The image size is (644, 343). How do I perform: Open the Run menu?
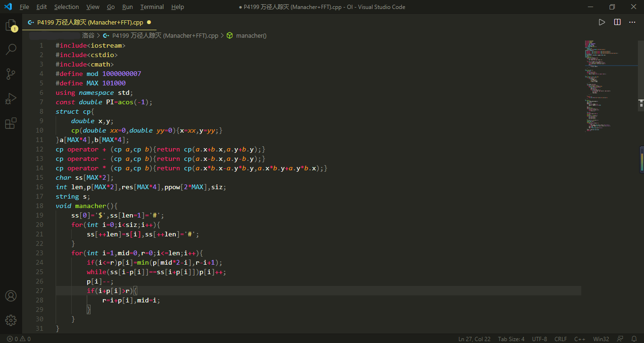127,7
